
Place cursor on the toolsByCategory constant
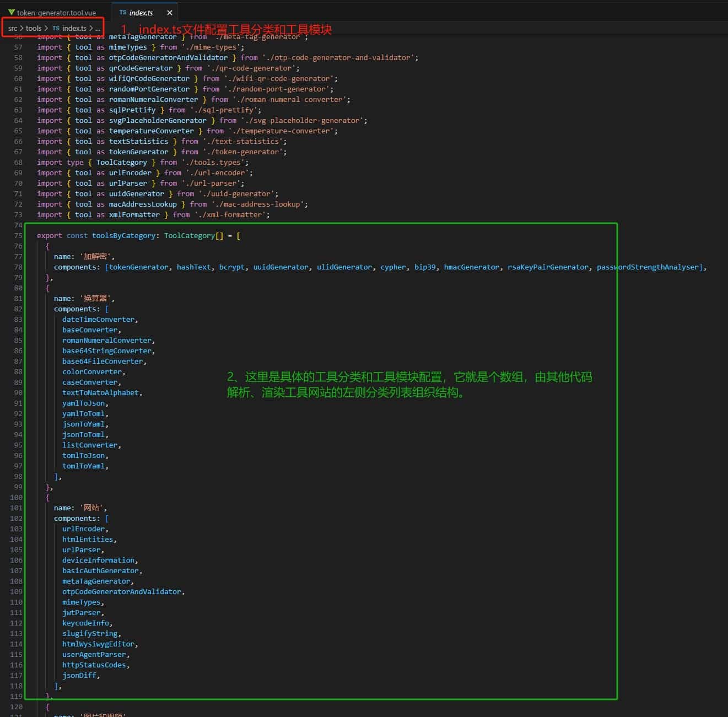(x=124, y=235)
